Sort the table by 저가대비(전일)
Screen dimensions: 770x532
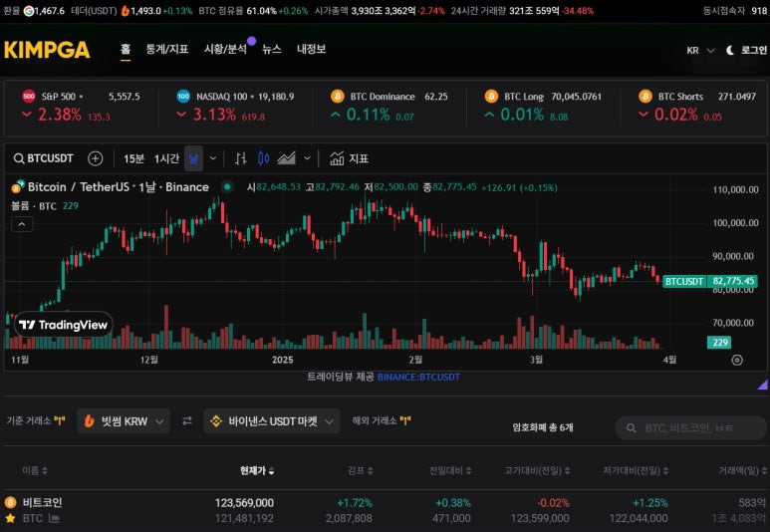(x=636, y=470)
